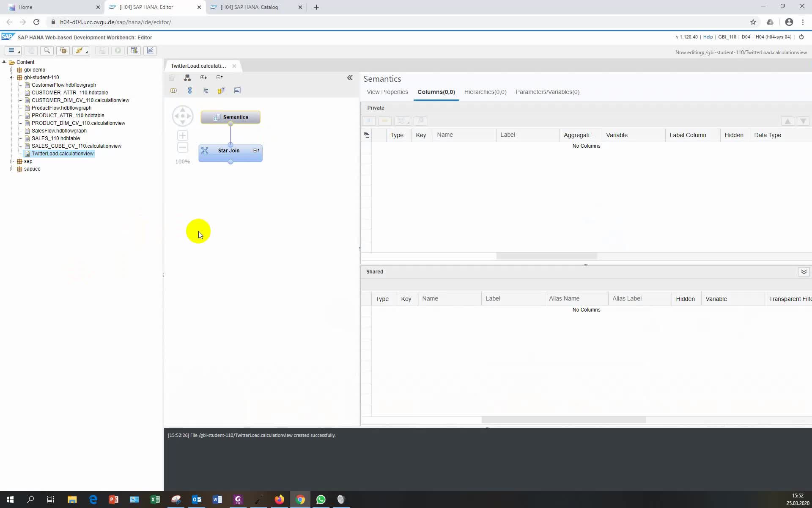
Task: Expand the sapucc package
Action: (x=12, y=169)
